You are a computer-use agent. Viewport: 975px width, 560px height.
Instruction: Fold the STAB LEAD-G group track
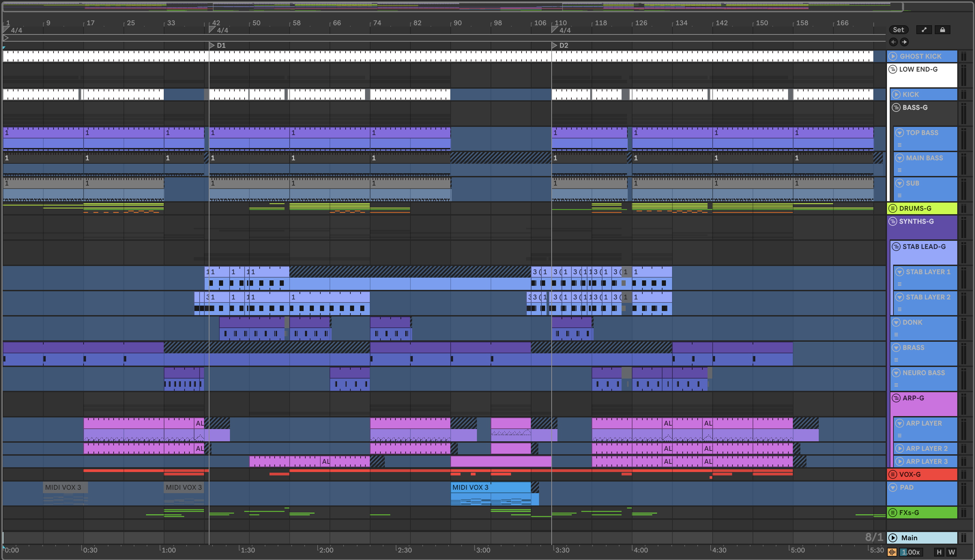coord(896,247)
